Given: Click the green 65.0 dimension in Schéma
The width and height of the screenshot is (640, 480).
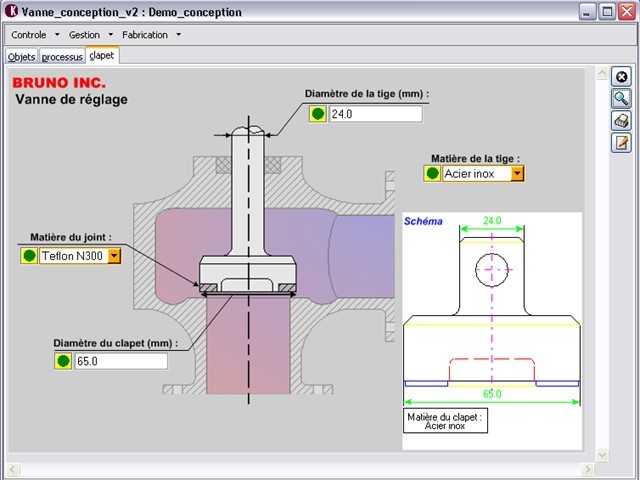Looking at the screenshot, I should [492, 394].
